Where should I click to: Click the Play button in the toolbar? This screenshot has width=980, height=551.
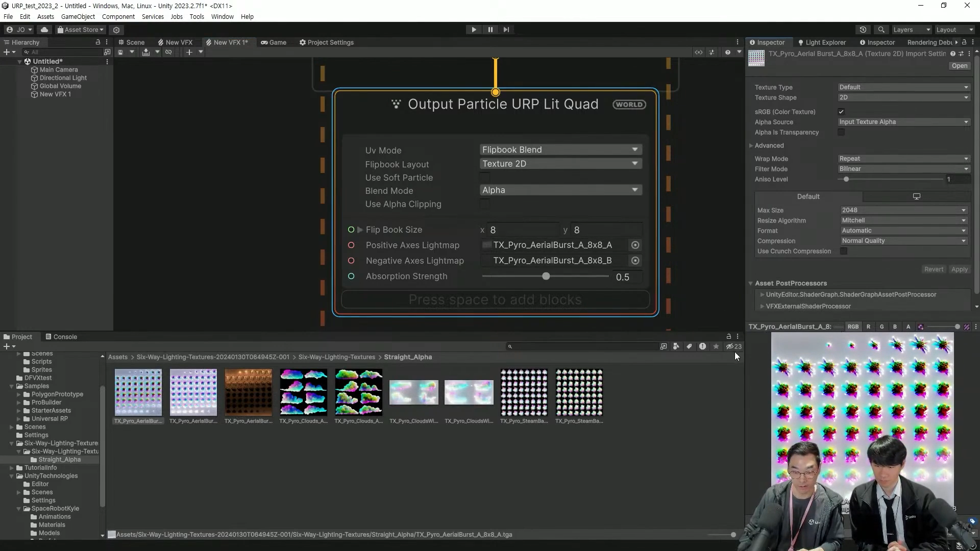(474, 30)
